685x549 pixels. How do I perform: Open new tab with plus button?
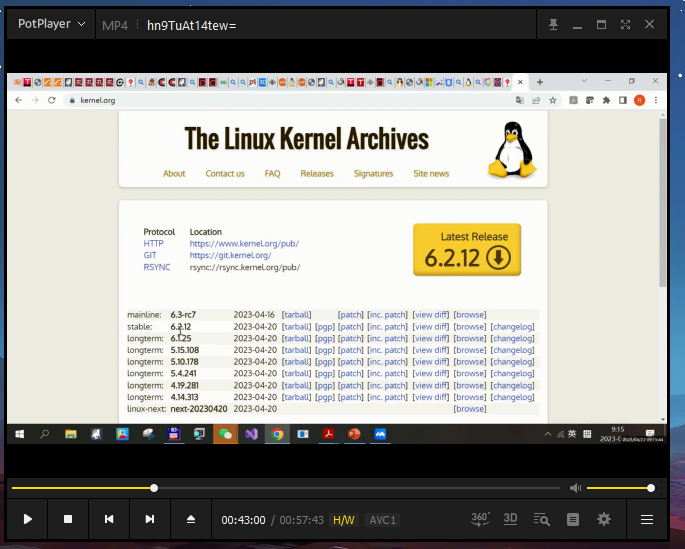tap(540, 82)
